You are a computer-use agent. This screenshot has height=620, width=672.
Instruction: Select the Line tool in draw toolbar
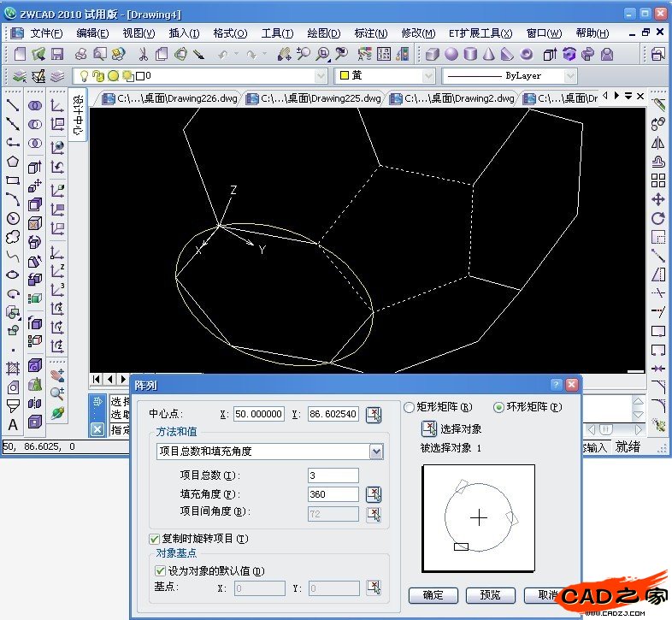tap(13, 105)
